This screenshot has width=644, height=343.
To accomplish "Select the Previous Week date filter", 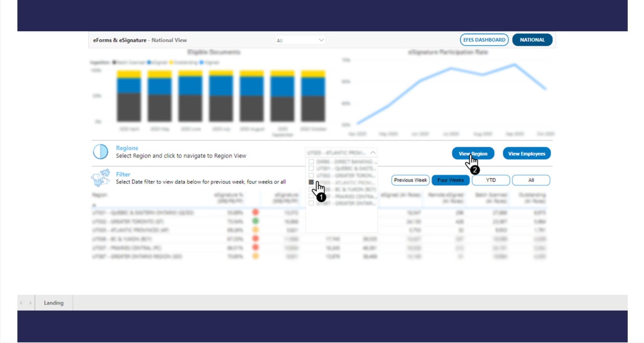I will [x=410, y=180].
